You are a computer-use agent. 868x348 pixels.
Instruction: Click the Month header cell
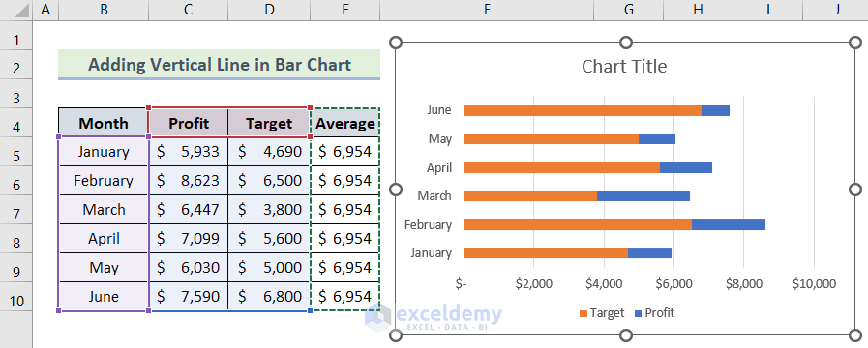tap(104, 122)
